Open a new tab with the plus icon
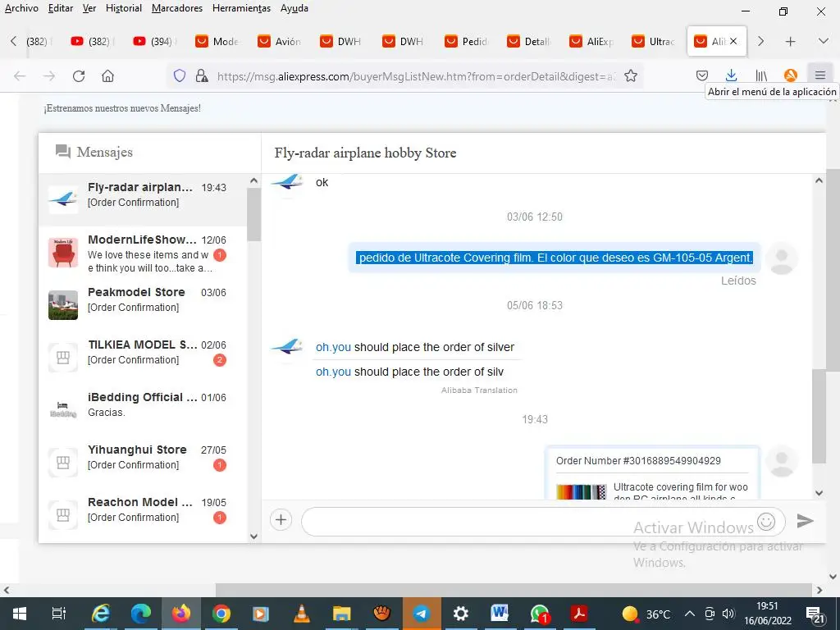Viewport: 840px width, 630px height. 790,41
